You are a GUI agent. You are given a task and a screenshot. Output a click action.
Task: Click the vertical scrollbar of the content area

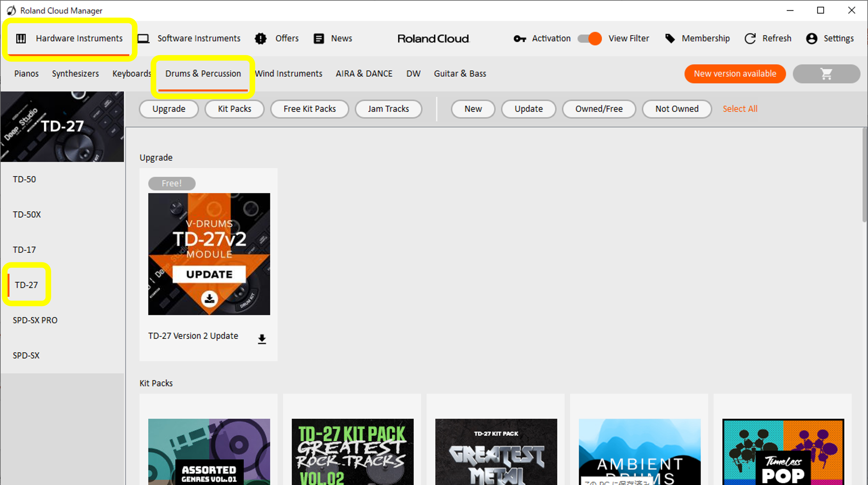[x=865, y=175]
